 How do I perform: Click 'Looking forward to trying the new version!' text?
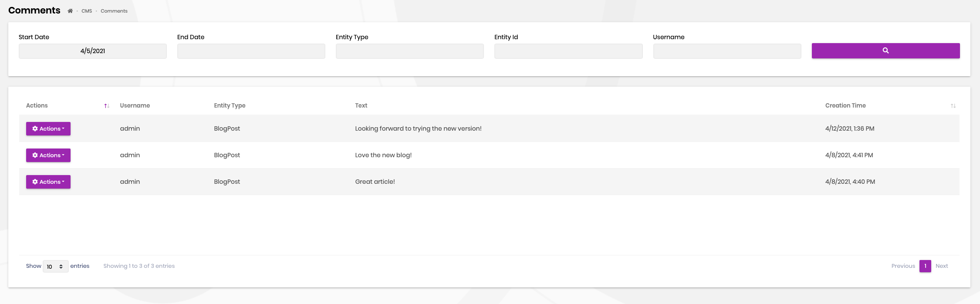(x=418, y=128)
